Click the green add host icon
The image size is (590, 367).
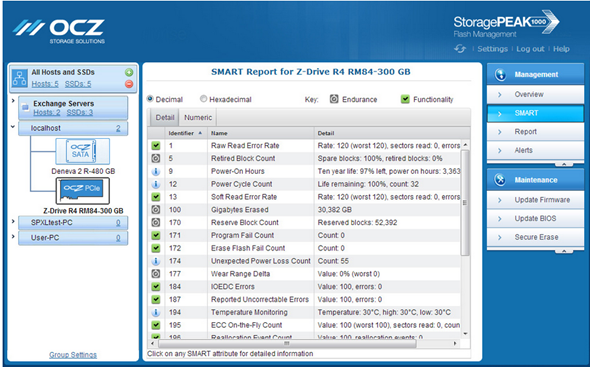point(129,72)
